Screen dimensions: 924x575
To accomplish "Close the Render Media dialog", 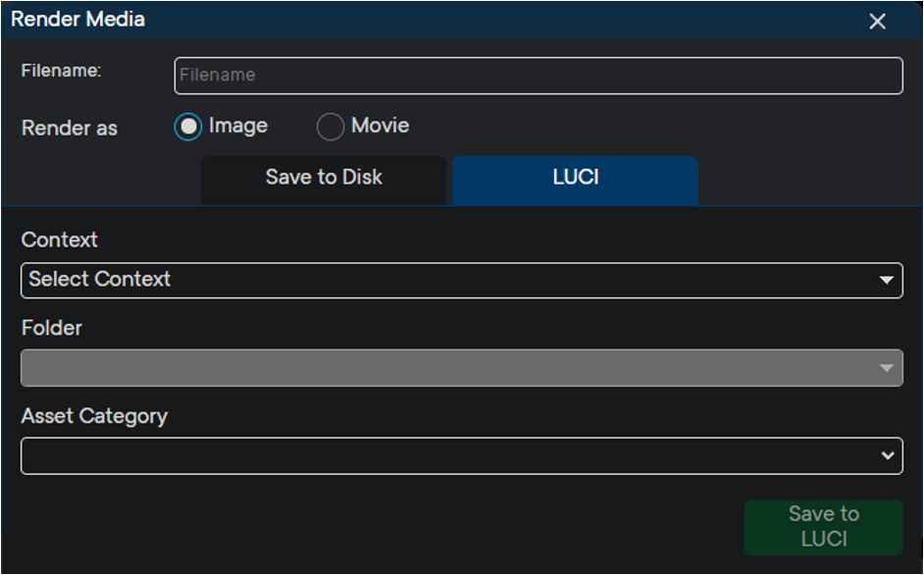I will tap(877, 22).
